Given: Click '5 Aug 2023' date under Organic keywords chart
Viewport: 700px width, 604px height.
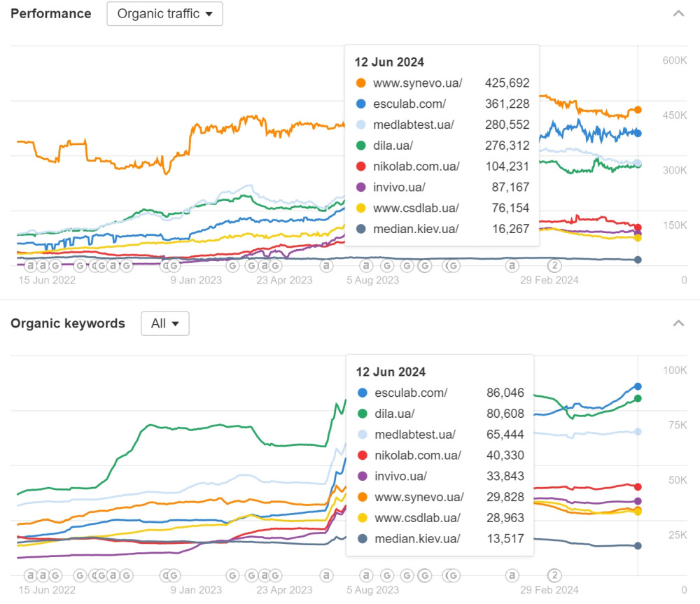Looking at the screenshot, I should [373, 590].
